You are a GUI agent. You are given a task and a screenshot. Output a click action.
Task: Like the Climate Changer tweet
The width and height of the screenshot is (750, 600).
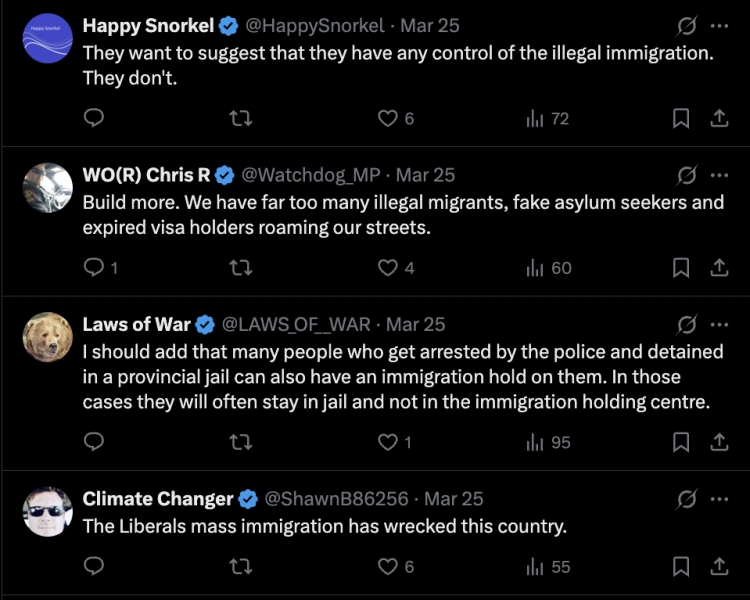(388, 566)
